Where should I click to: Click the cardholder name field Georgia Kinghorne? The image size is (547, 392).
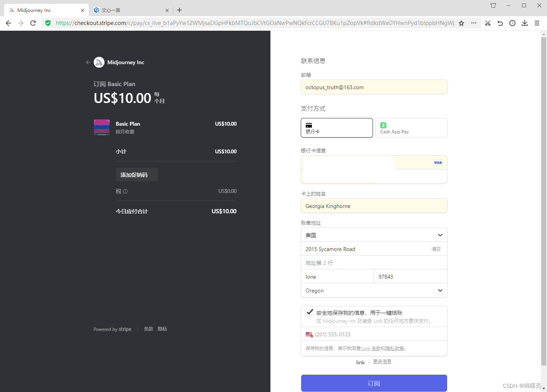(374, 206)
